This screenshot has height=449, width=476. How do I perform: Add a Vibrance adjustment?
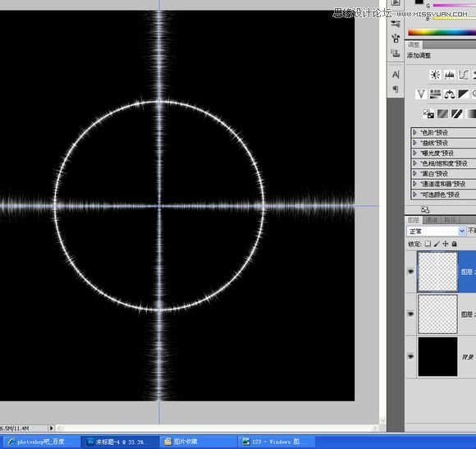421,94
